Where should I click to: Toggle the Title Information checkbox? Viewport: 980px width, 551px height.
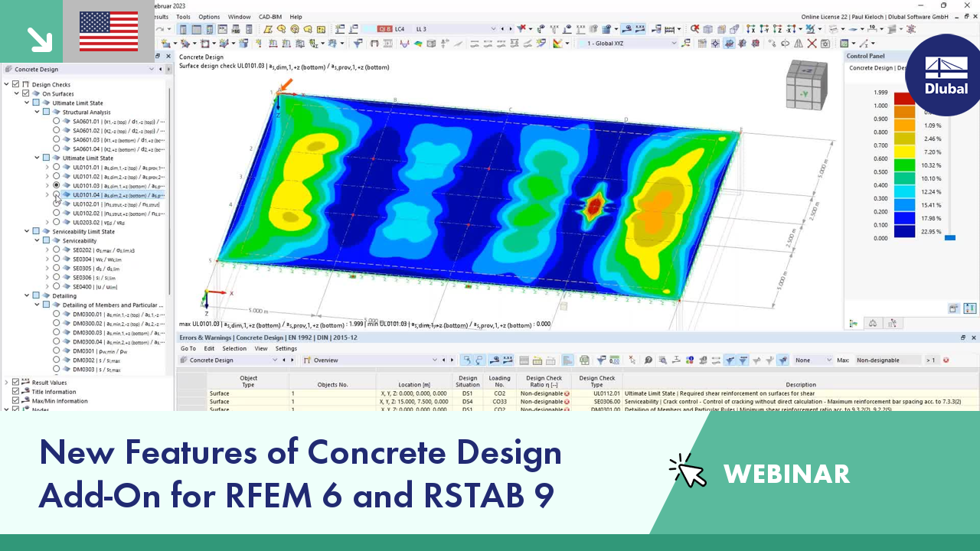click(x=15, y=391)
